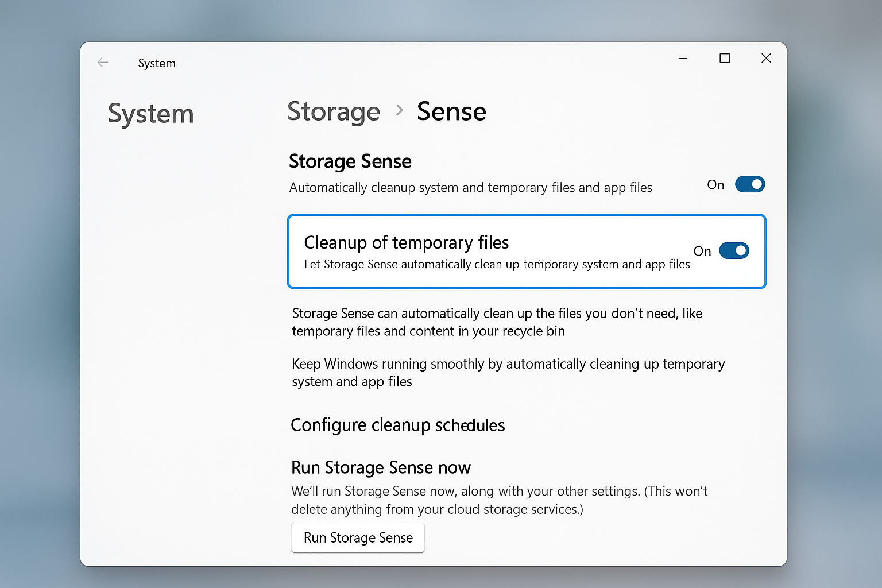The width and height of the screenshot is (882, 588).
Task: Click the 'Let Storage Sense automatically clean up' text
Action: [497, 264]
